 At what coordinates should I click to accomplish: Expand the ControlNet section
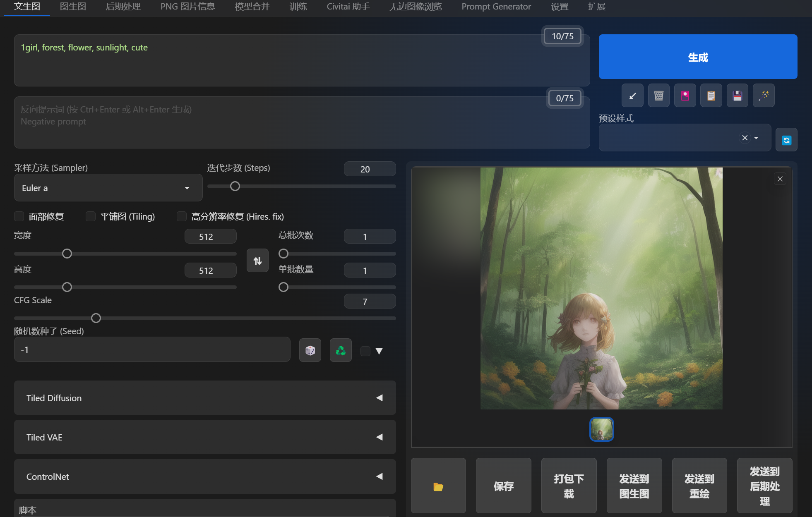205,476
